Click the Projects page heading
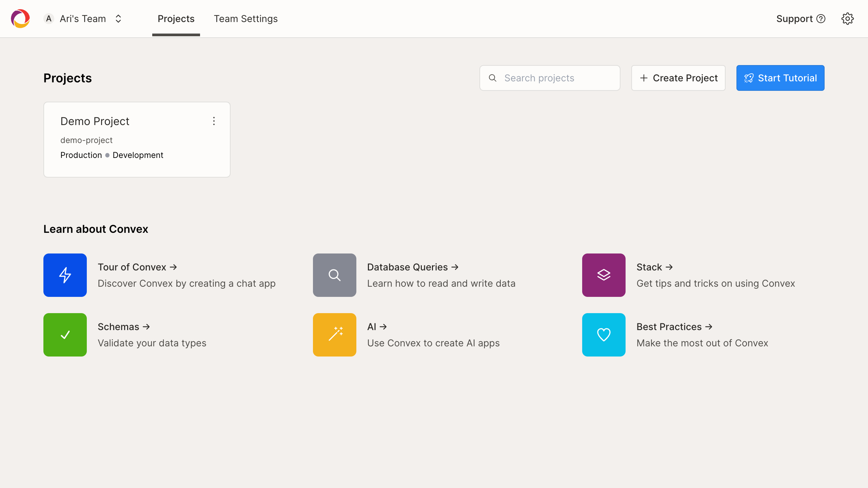This screenshot has height=488, width=868. [67, 78]
